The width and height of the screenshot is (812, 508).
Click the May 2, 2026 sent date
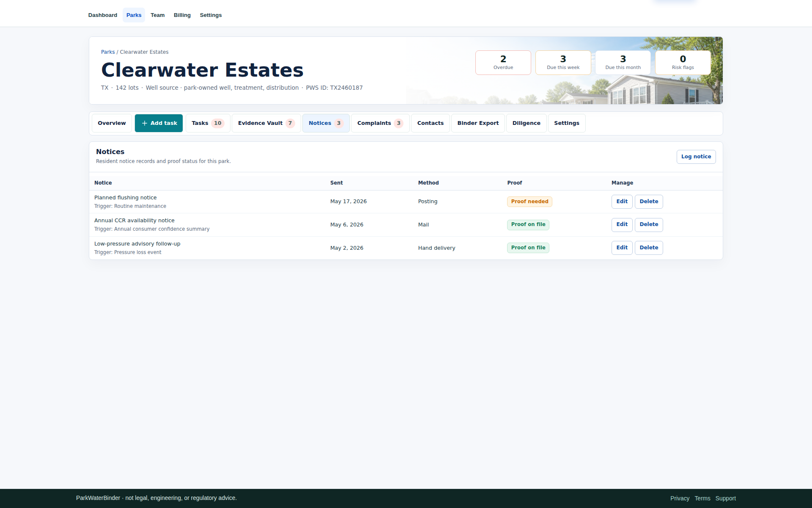point(346,248)
